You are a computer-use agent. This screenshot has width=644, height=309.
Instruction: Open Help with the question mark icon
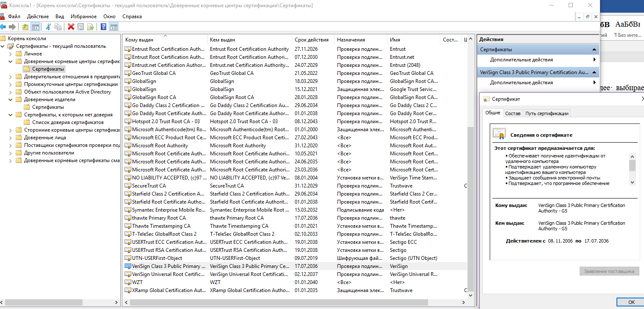[x=104, y=27]
